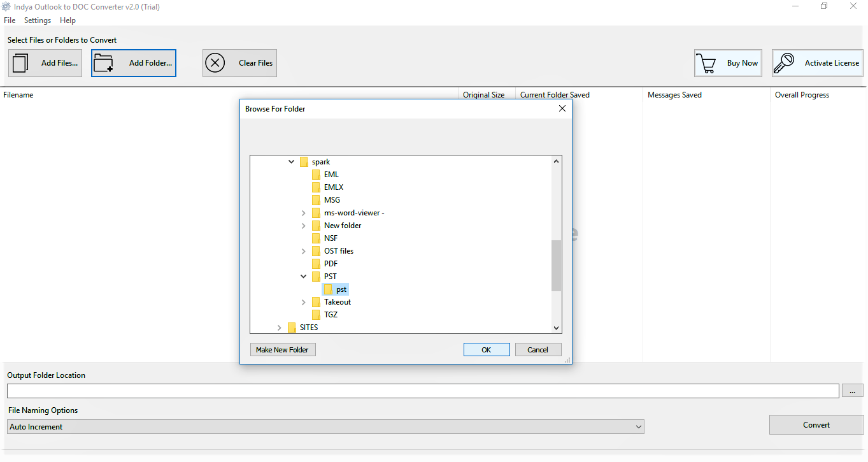Select the EML folder label
The image size is (868, 462).
pyautogui.click(x=331, y=175)
